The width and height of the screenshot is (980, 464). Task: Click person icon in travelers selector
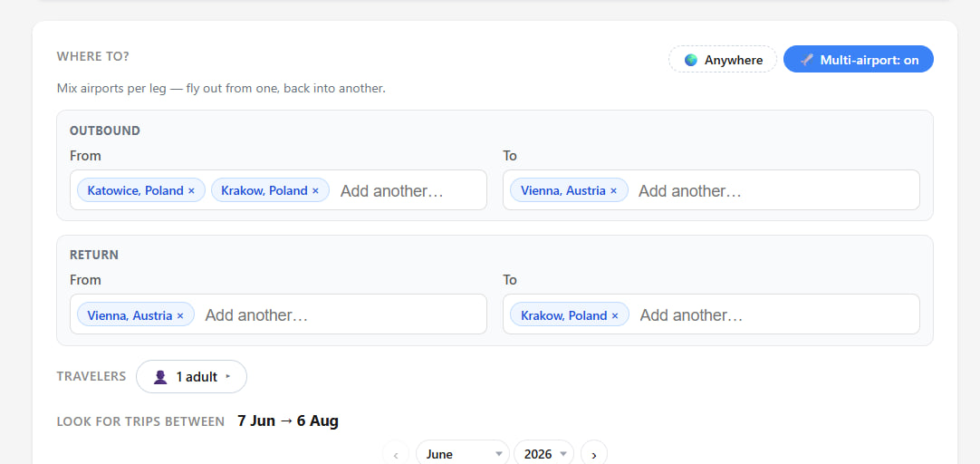pyautogui.click(x=160, y=377)
